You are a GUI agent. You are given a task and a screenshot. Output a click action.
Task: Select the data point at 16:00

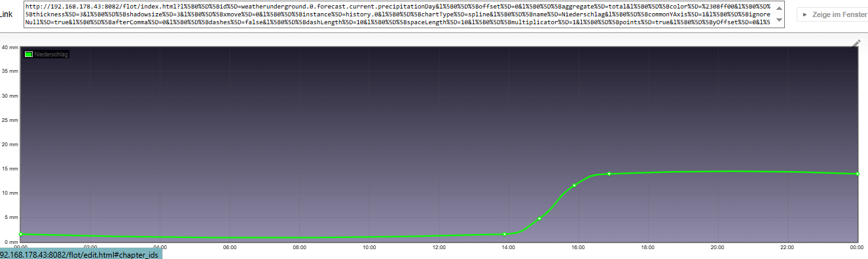574,186
